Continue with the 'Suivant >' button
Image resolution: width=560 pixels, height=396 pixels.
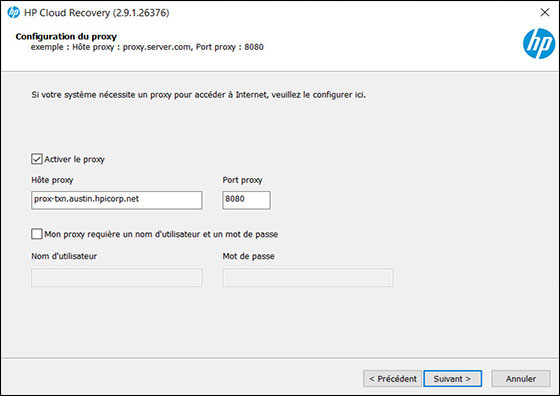(452, 379)
